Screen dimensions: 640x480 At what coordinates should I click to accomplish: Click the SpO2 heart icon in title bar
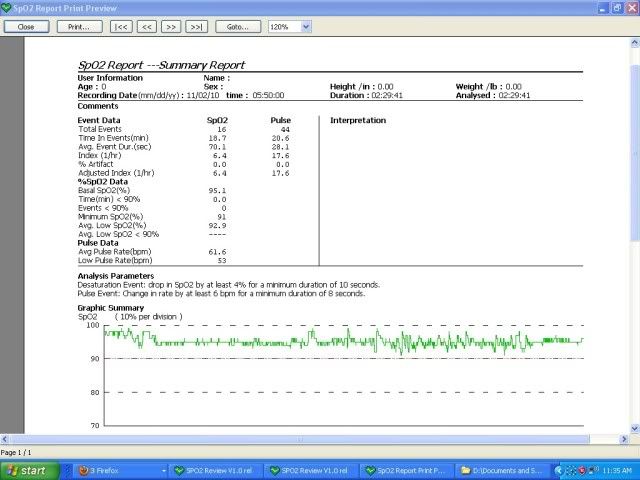coord(7,7)
